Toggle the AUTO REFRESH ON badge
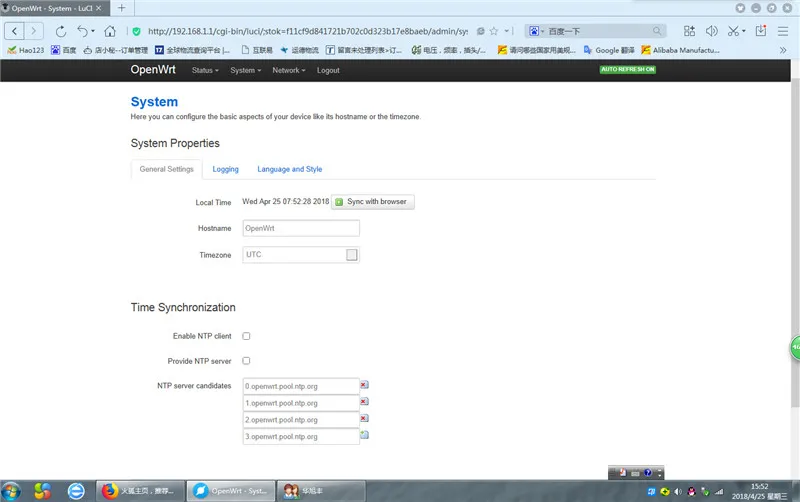The image size is (800, 502). [x=628, y=69]
